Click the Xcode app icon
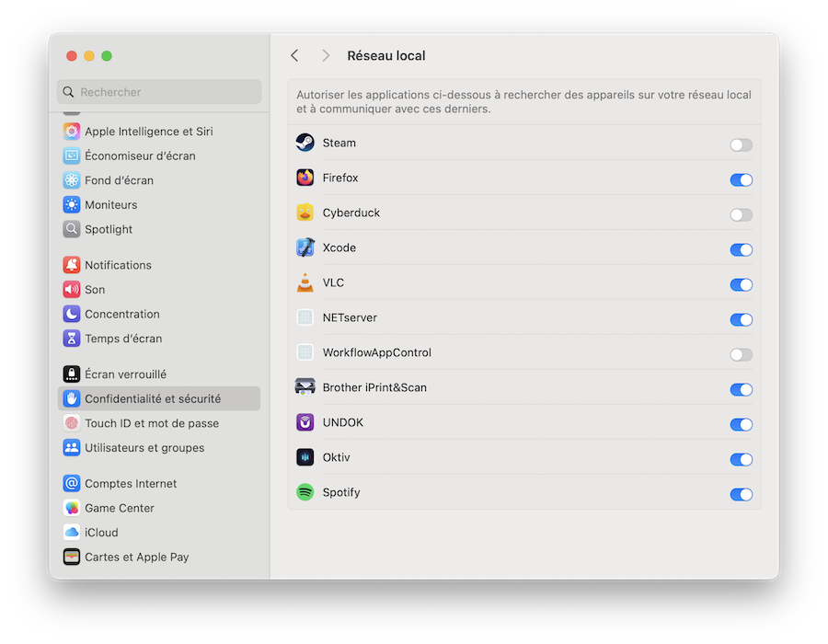 click(x=305, y=247)
